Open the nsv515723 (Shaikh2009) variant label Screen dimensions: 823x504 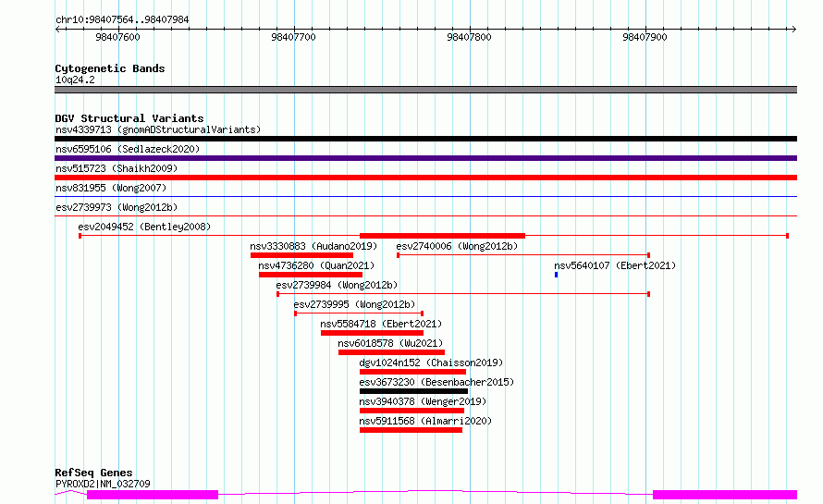point(117,168)
